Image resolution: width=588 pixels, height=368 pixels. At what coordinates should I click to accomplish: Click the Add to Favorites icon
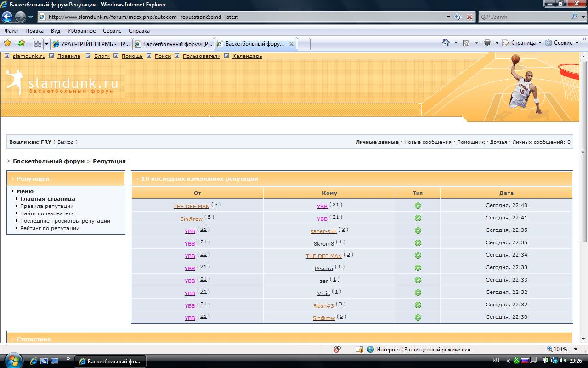[x=21, y=43]
